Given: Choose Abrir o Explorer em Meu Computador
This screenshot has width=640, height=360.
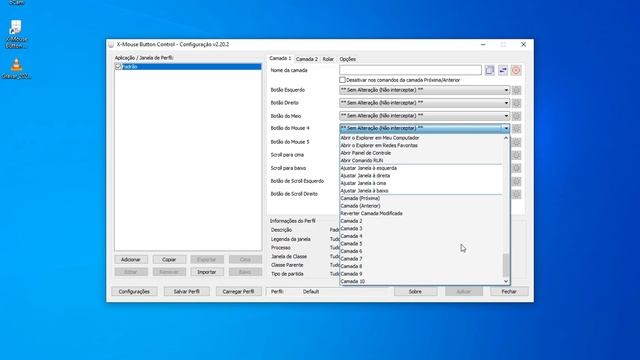Looking at the screenshot, I should pyautogui.click(x=421, y=138).
